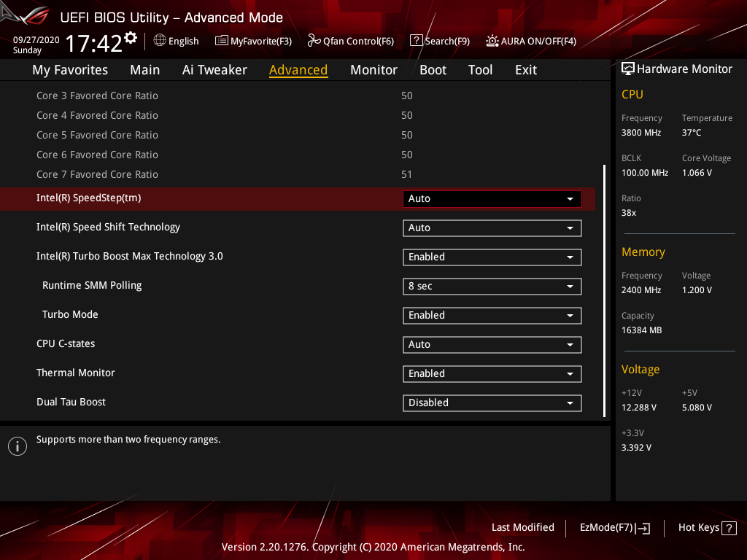Click +5V reading 5.080 V

pyautogui.click(x=697, y=408)
